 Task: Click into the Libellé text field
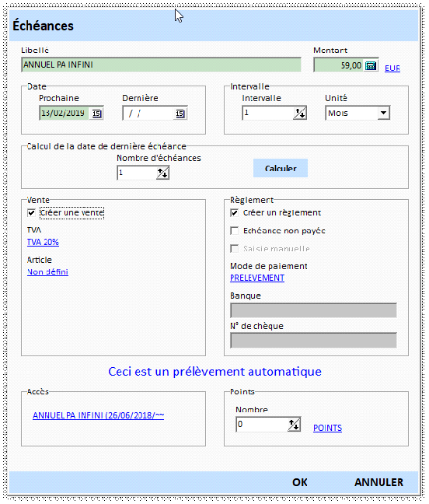tap(161, 65)
